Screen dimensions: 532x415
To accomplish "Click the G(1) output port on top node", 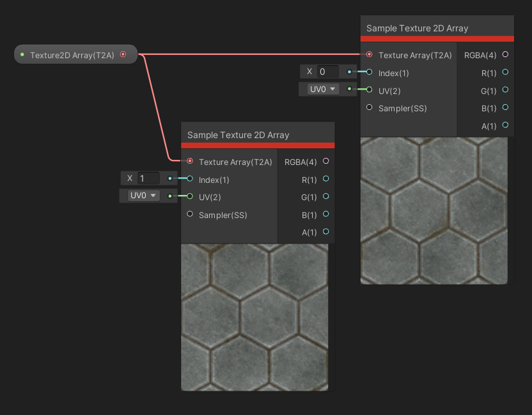I will pos(505,91).
